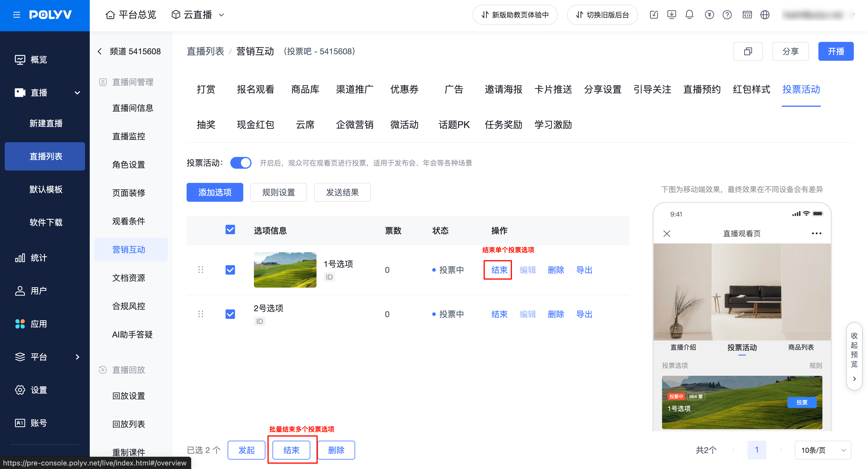
Task: Toggle the 投票活动 switch off
Action: [x=241, y=163]
